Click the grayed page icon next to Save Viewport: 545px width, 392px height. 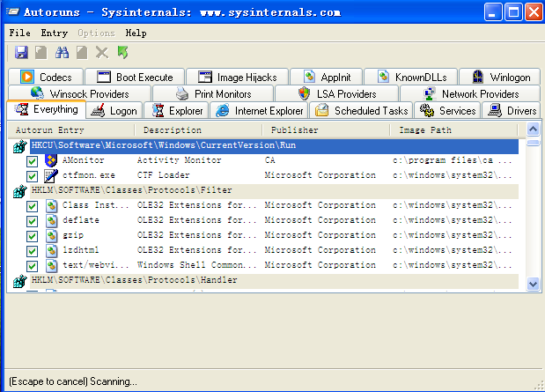41,53
